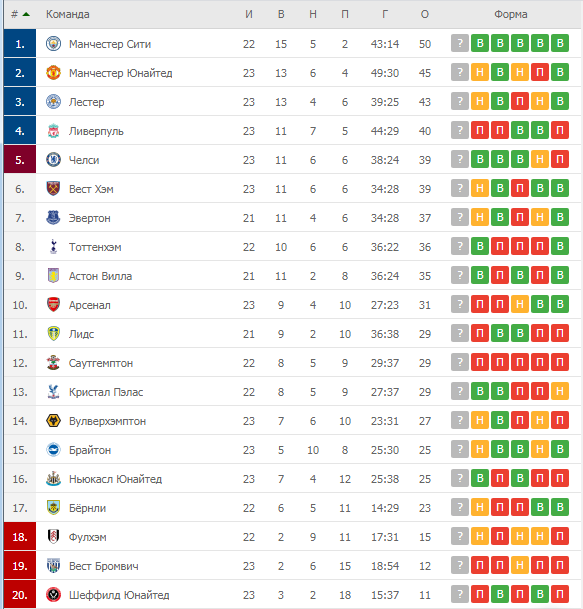583x609 pixels.
Task: Click the Манчестер Юнайтед crest icon
Action: pyautogui.click(x=53, y=73)
